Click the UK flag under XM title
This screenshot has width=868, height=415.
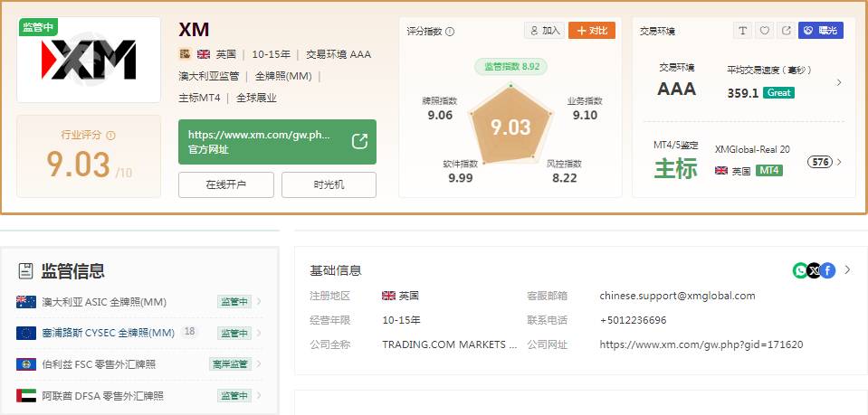(204, 54)
